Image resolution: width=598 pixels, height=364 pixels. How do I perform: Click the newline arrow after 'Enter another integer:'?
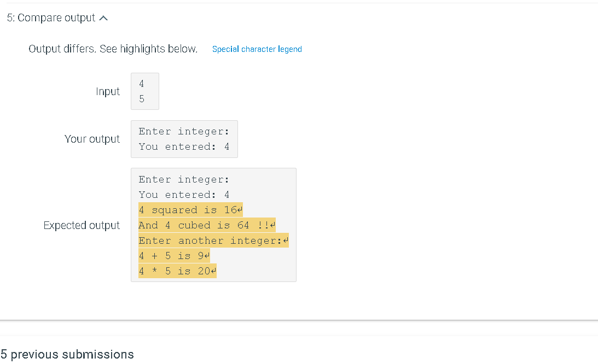285,240
